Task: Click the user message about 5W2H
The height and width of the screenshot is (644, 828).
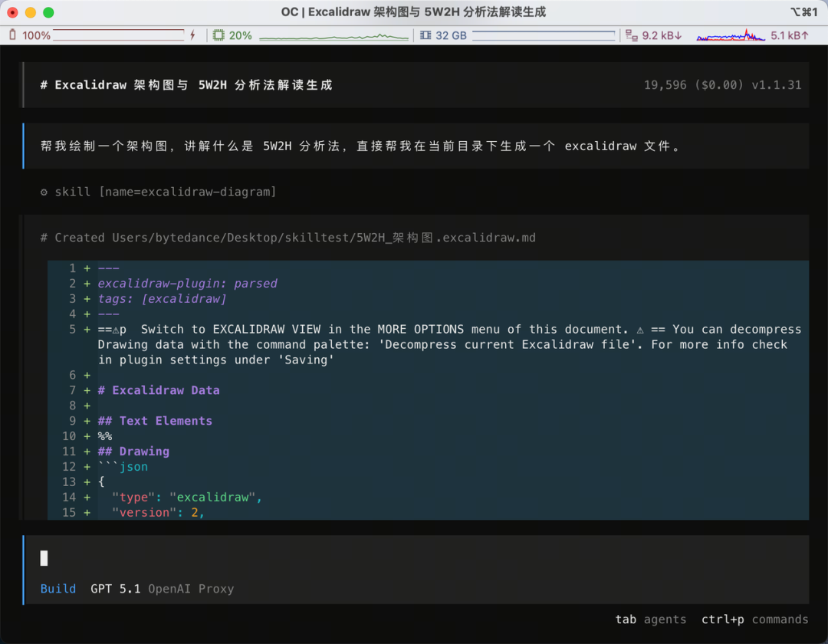Action: pyautogui.click(x=362, y=146)
